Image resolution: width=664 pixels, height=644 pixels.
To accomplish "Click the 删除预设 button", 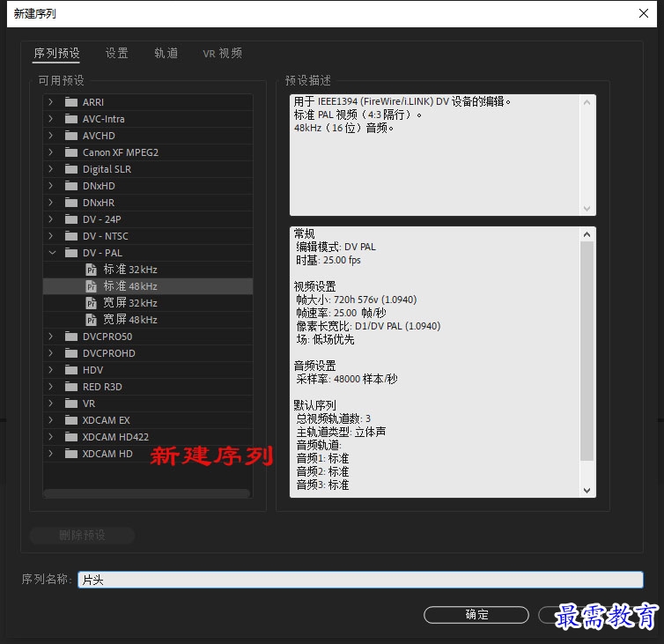I will 82,536.
